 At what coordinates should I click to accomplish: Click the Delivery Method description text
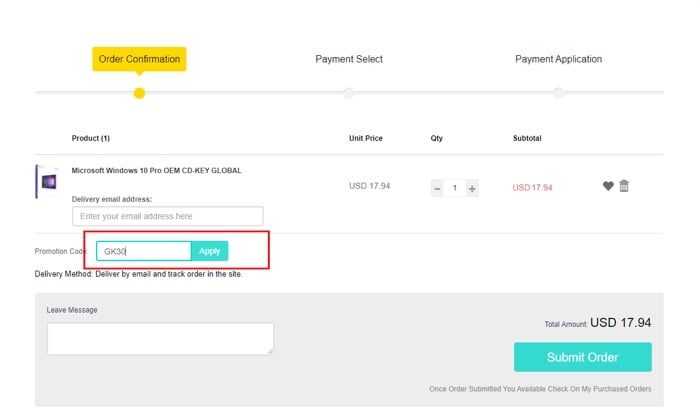[138, 274]
